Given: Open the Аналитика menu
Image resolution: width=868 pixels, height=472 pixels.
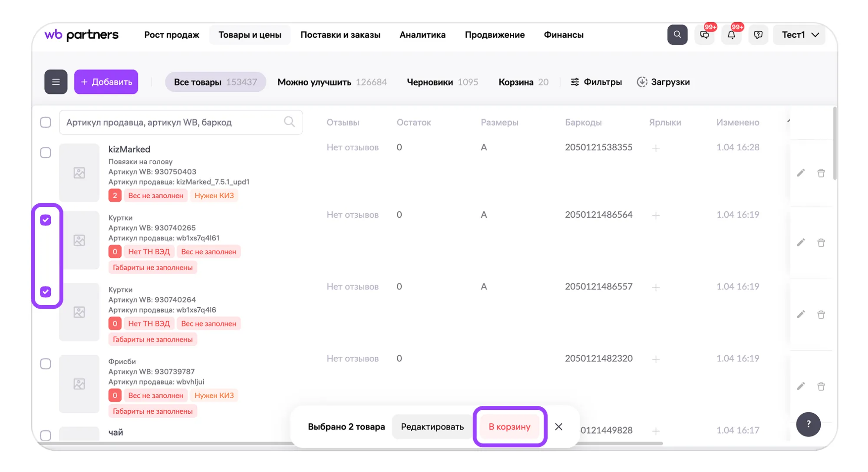Looking at the screenshot, I should tap(422, 35).
